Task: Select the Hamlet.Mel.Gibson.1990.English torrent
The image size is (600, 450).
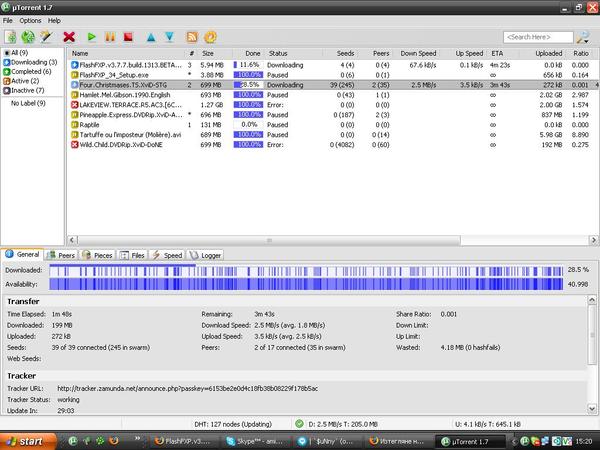Action: point(333,95)
